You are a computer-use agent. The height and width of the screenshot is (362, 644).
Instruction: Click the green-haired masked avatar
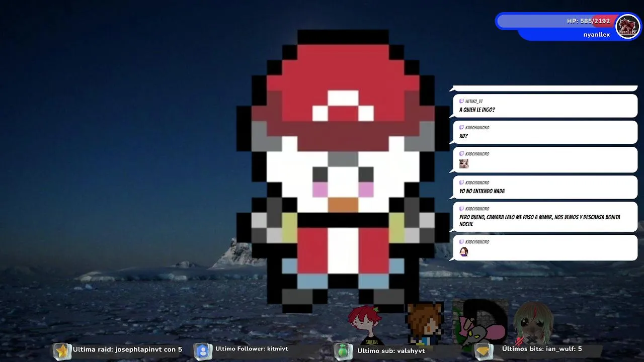[x=533, y=323]
